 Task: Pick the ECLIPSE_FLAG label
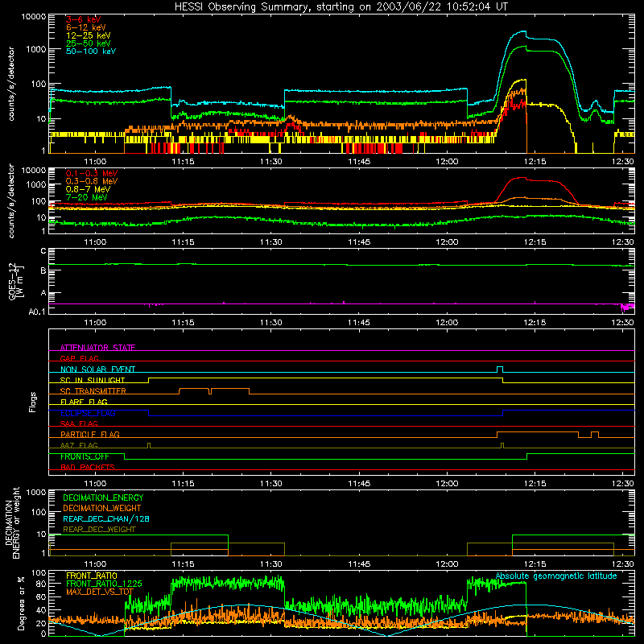click(x=88, y=413)
